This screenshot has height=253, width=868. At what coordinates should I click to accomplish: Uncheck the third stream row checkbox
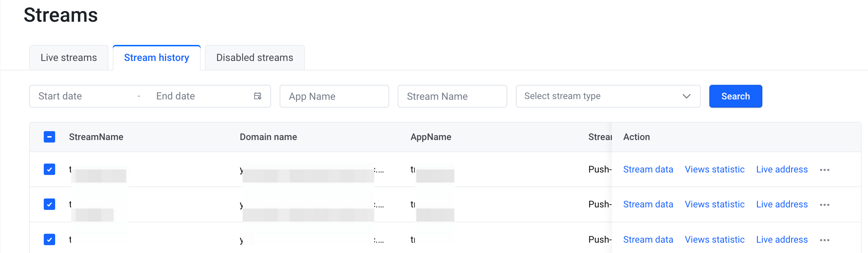[x=49, y=239]
